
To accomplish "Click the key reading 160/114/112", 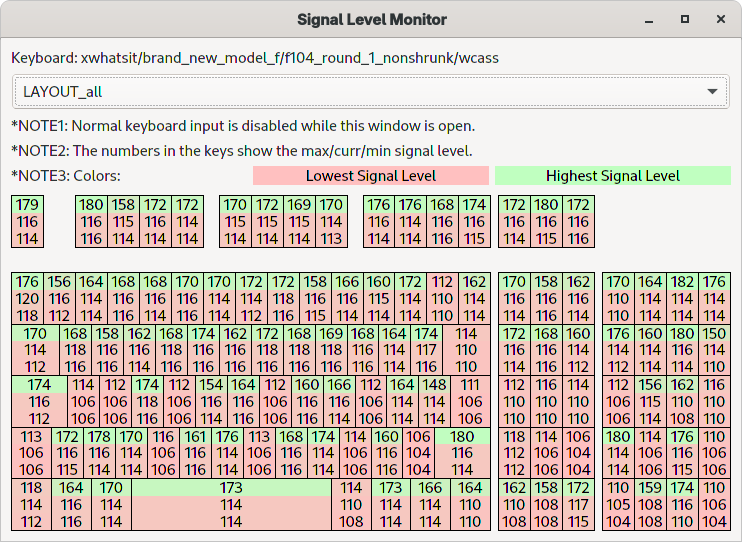I will pos(578,350).
